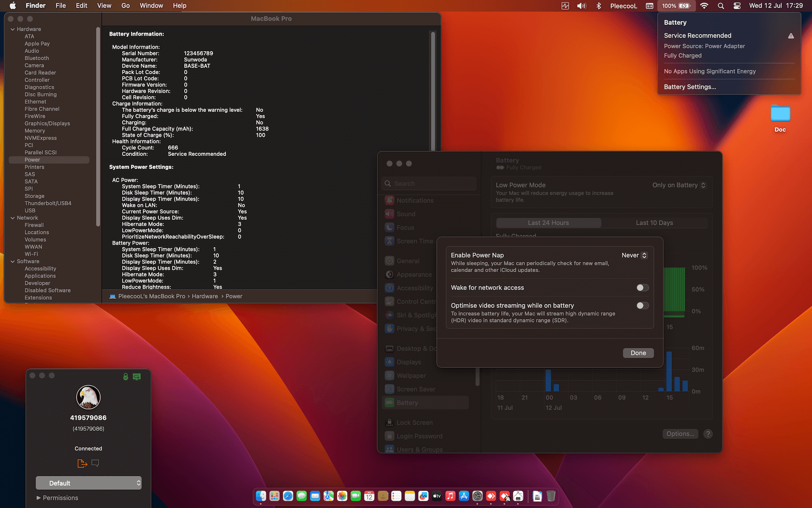Launch Safari from the Dock
The width and height of the screenshot is (812, 508).
(x=288, y=496)
